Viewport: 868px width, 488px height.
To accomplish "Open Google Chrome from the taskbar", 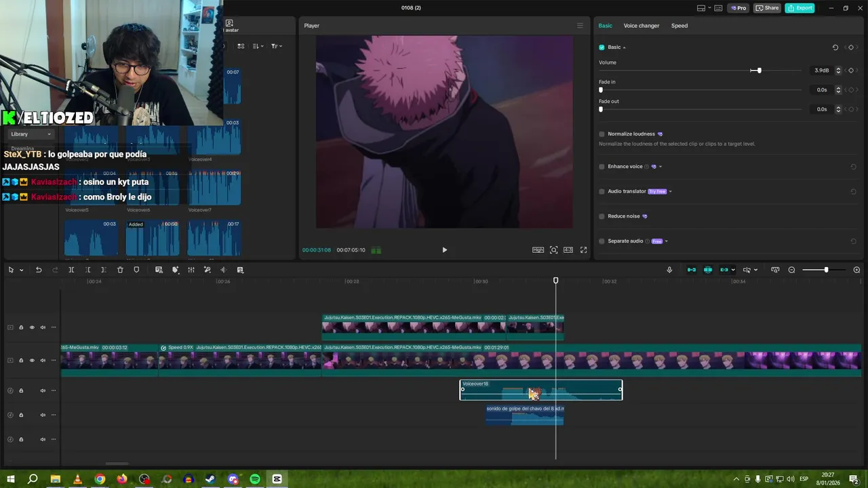I will (x=100, y=479).
